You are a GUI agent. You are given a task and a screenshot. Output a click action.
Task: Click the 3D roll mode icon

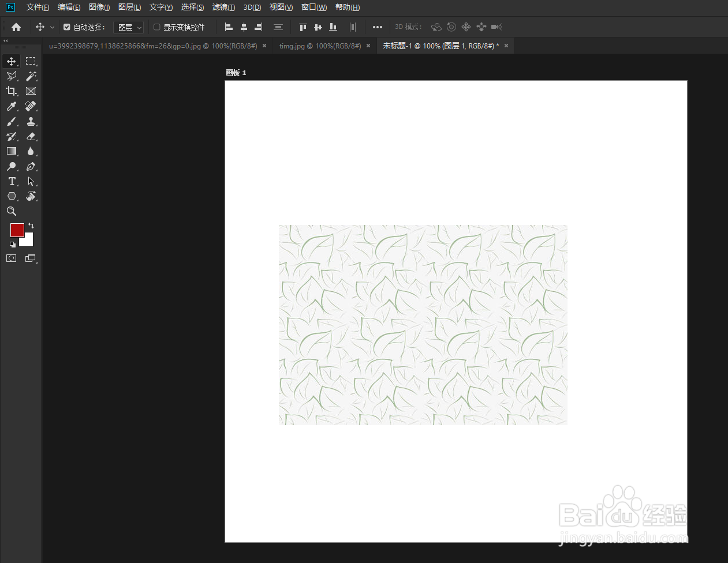[451, 27]
